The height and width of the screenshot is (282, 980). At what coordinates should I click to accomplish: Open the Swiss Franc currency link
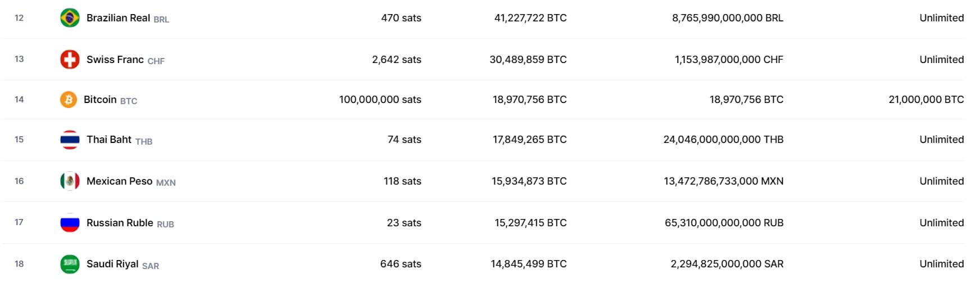tap(115, 60)
